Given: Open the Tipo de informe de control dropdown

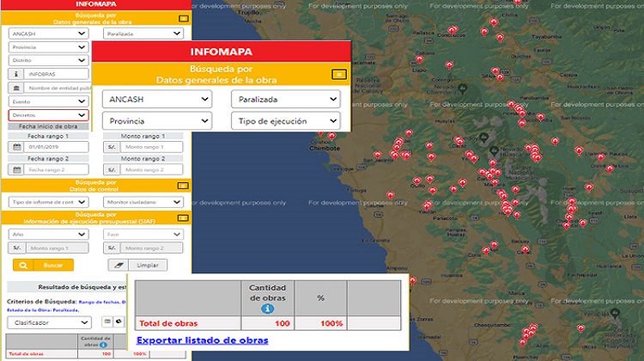Looking at the screenshot, I should (x=48, y=202).
